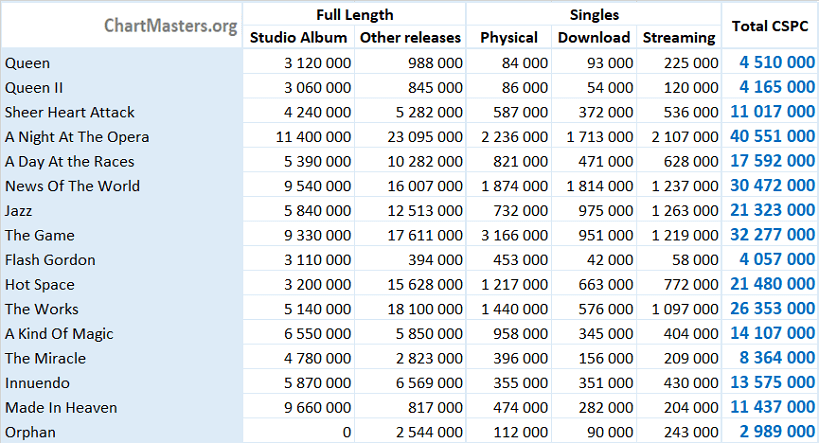Select the Made In Heaven label

click(61, 407)
